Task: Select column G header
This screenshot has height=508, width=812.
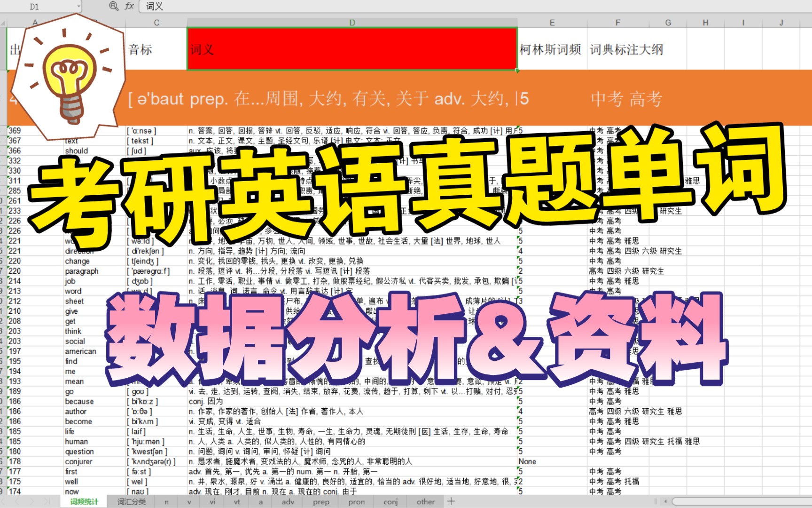Action: [668, 23]
